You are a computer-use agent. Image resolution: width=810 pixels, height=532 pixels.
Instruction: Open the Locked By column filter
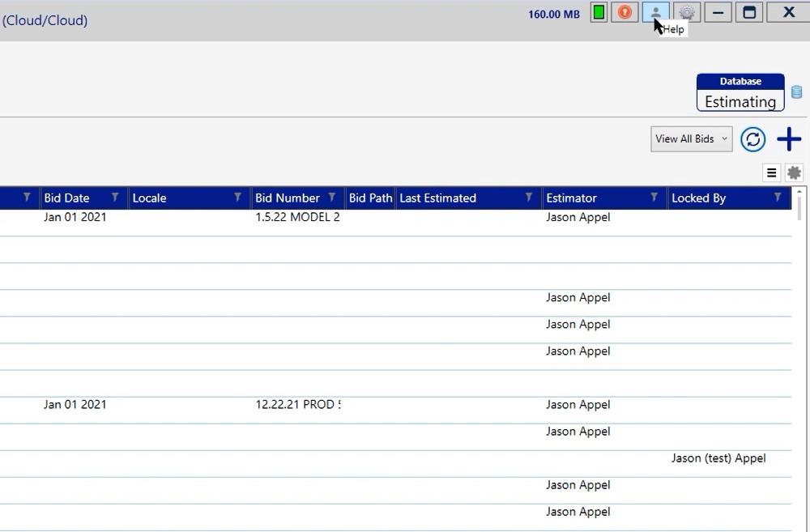pos(778,198)
